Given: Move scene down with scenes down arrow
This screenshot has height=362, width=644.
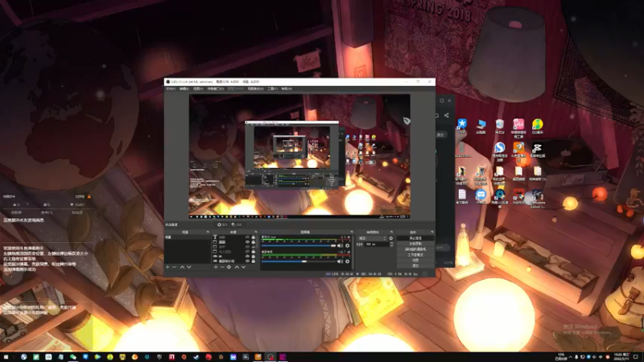Looking at the screenshot, I should (x=189, y=267).
